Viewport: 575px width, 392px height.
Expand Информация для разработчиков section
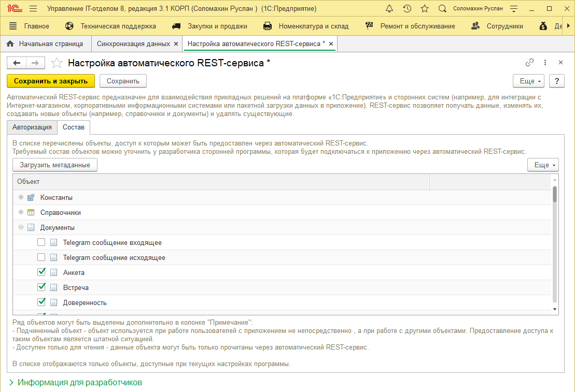(x=75, y=383)
